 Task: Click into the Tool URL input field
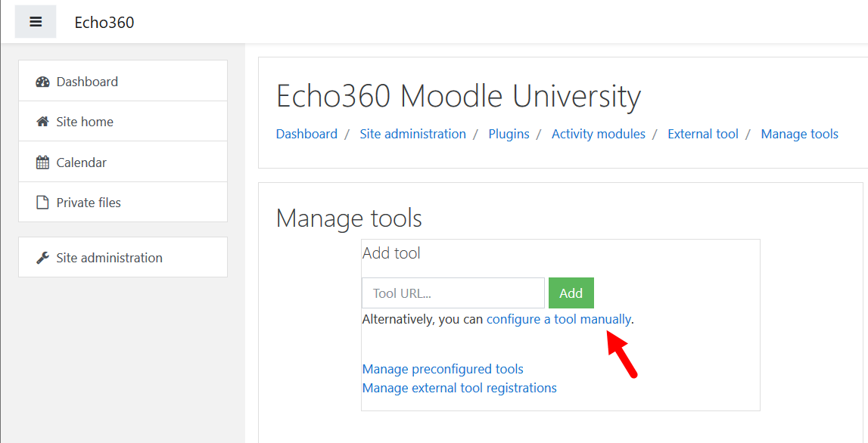tap(453, 293)
